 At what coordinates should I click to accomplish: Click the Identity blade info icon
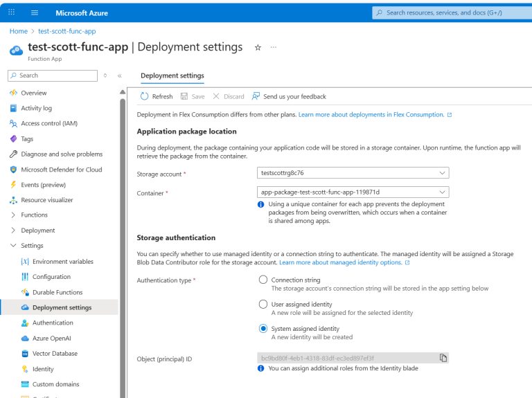click(260, 368)
